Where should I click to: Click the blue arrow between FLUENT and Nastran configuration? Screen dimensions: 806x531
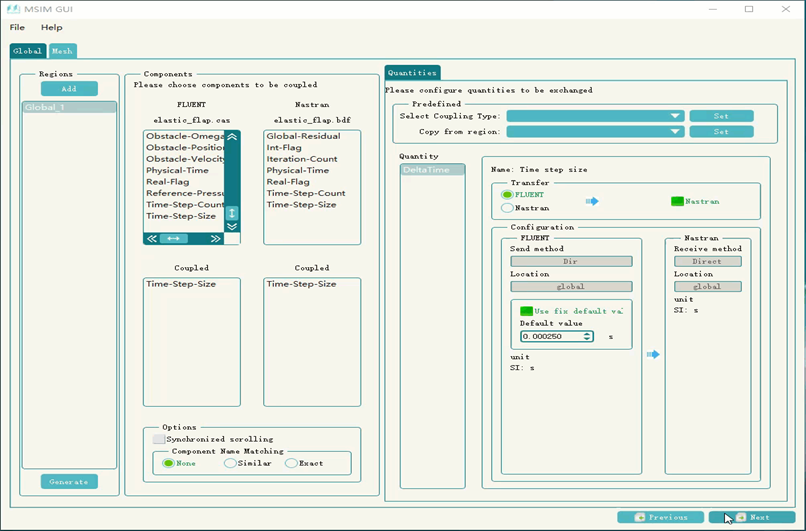click(653, 354)
